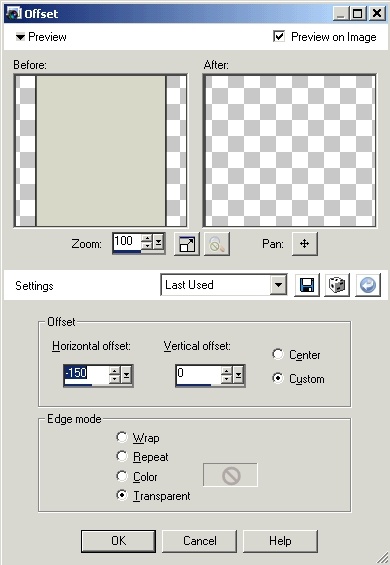This screenshot has width=390, height=565.
Task: Click into the Vertical offset field
Action: pos(198,373)
